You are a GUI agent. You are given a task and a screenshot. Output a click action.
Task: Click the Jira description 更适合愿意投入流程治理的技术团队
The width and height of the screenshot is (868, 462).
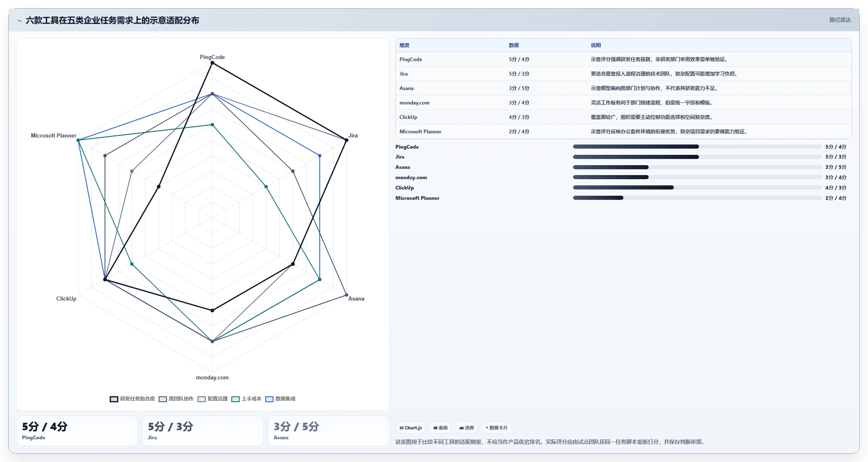pos(630,74)
